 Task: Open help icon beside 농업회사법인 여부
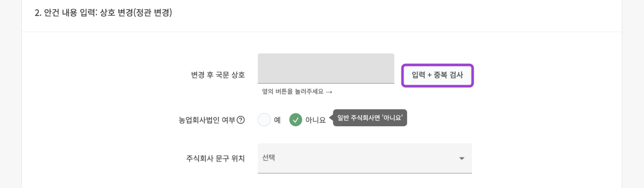(x=240, y=120)
